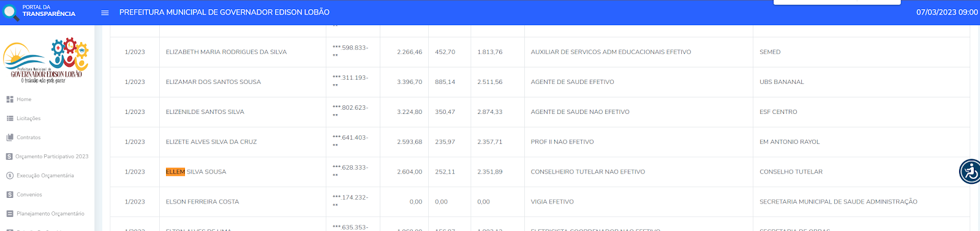Click deduction value 885,14
Viewport: 980px width, 231px height.
[445, 82]
